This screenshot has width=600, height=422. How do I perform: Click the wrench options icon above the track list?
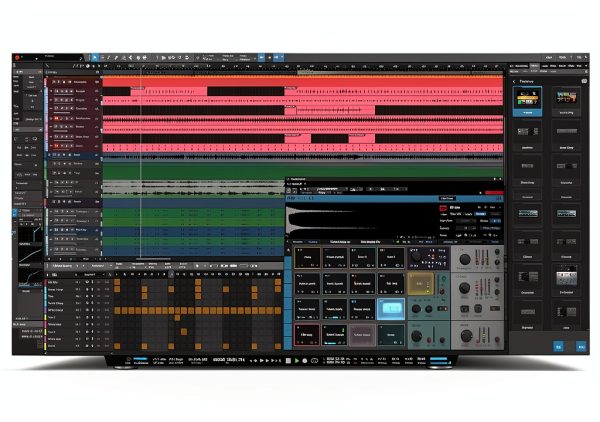[x=47, y=66]
